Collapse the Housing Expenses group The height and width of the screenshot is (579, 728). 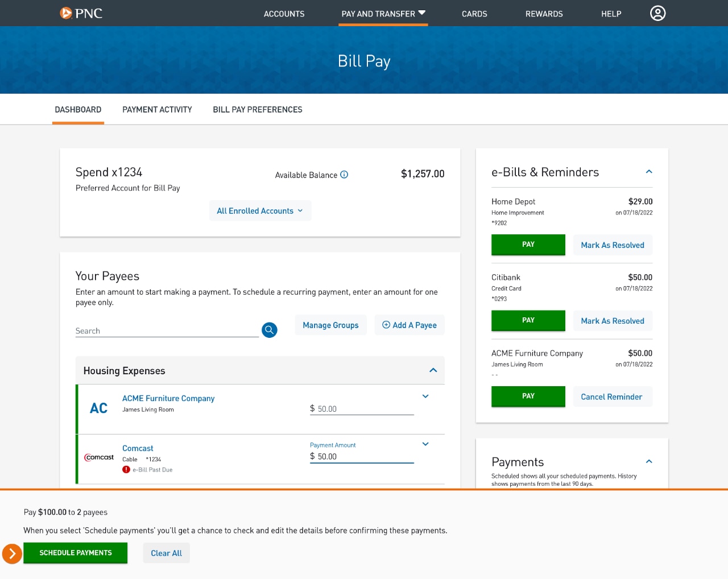click(x=433, y=370)
